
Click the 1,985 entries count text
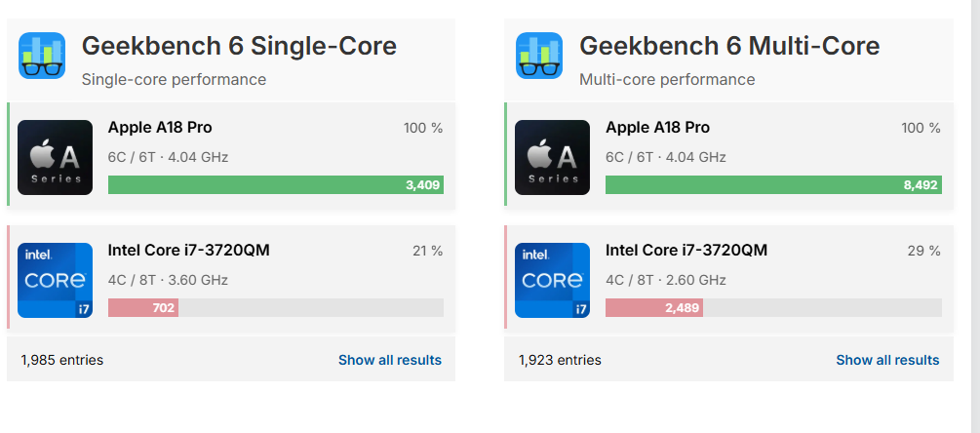pos(62,360)
